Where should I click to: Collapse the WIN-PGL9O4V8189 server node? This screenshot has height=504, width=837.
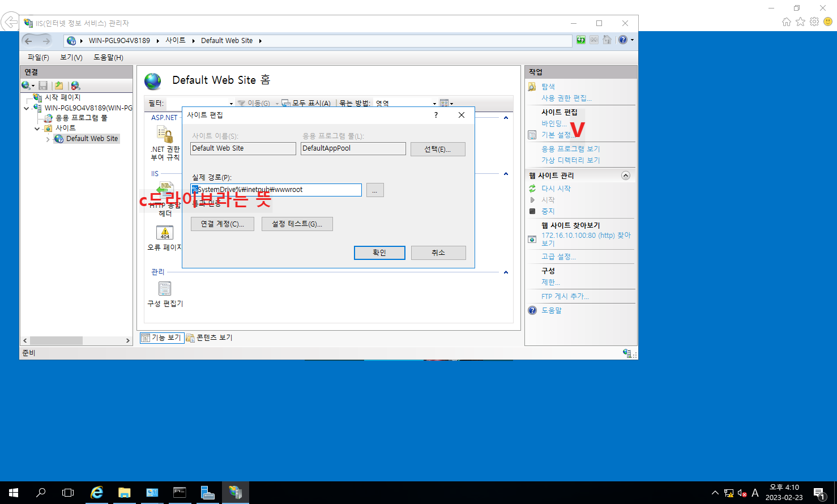point(26,108)
